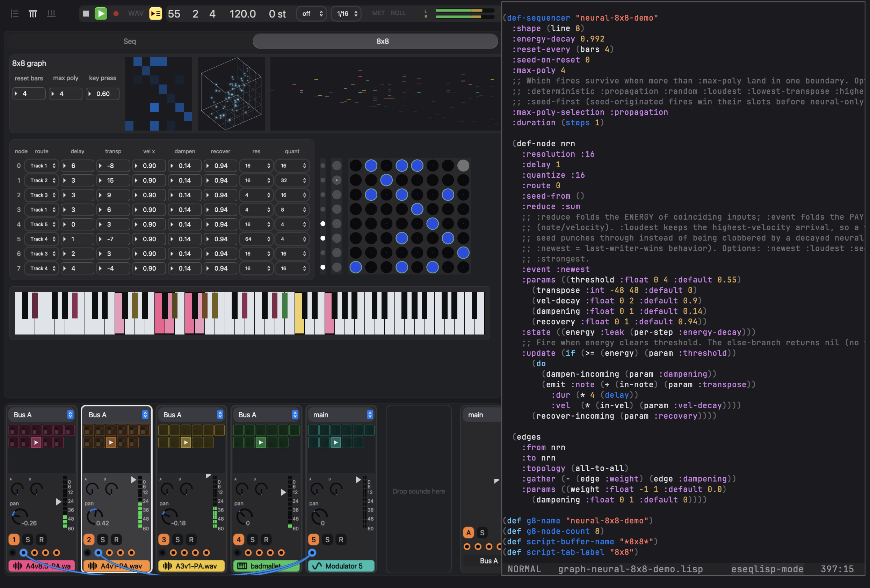Click blue output port on track 1
870x588 pixels.
(24, 552)
